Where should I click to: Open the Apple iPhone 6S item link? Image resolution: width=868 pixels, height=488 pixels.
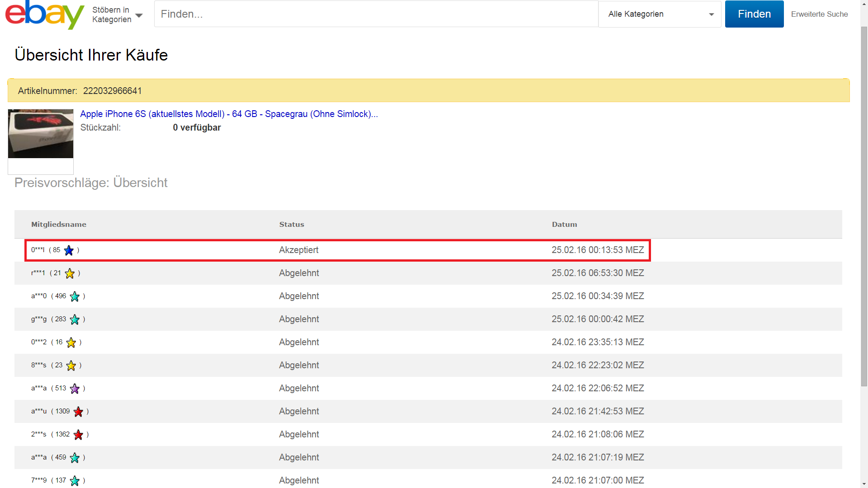coord(229,114)
